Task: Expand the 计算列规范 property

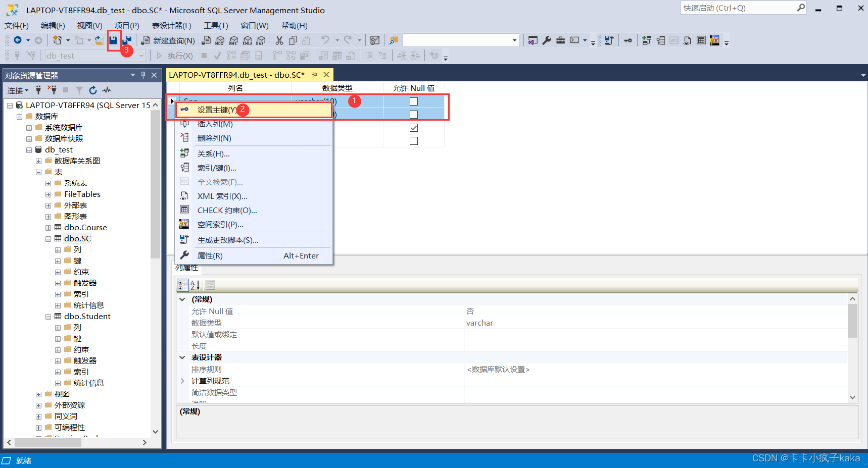Action: point(182,381)
